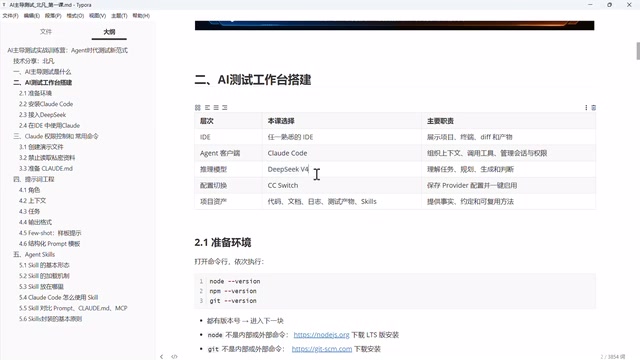Switch sidebar to 文件 tab
Image resolution: width=640 pixels, height=360 pixels.
(x=46, y=32)
